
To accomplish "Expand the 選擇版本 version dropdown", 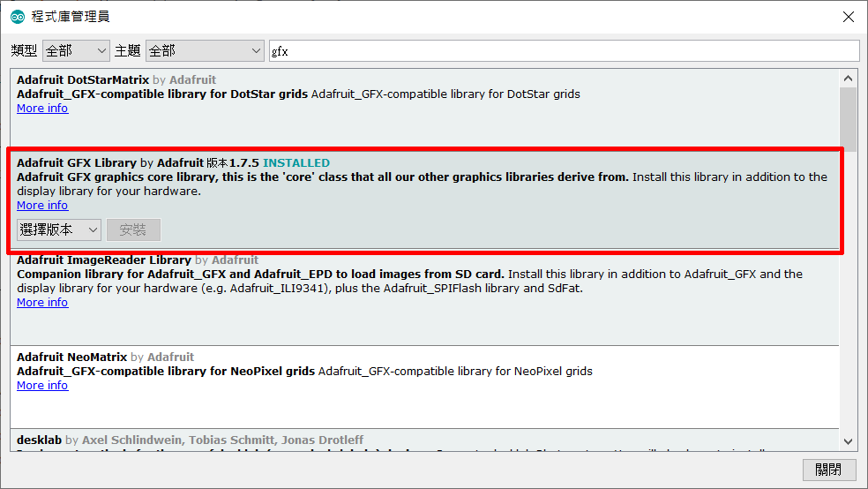I will pos(59,229).
